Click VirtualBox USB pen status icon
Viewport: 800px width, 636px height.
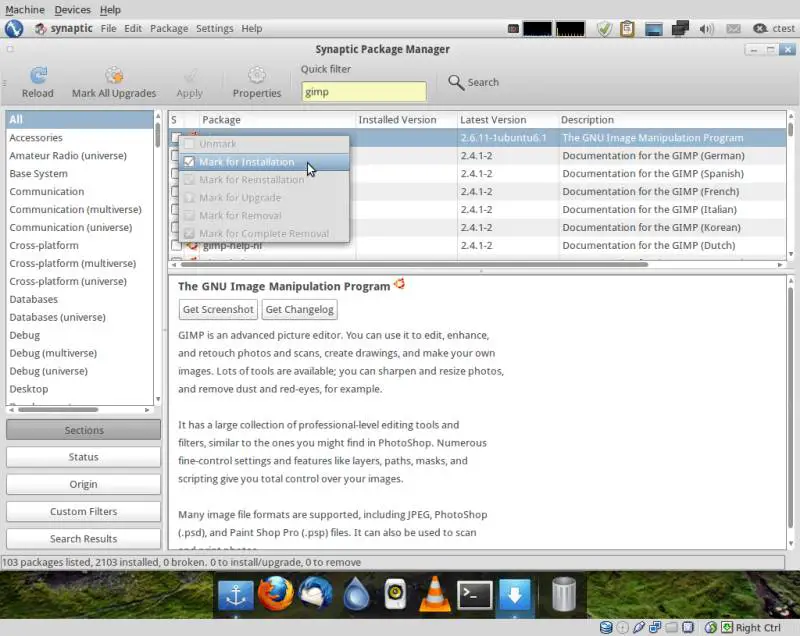(638, 627)
